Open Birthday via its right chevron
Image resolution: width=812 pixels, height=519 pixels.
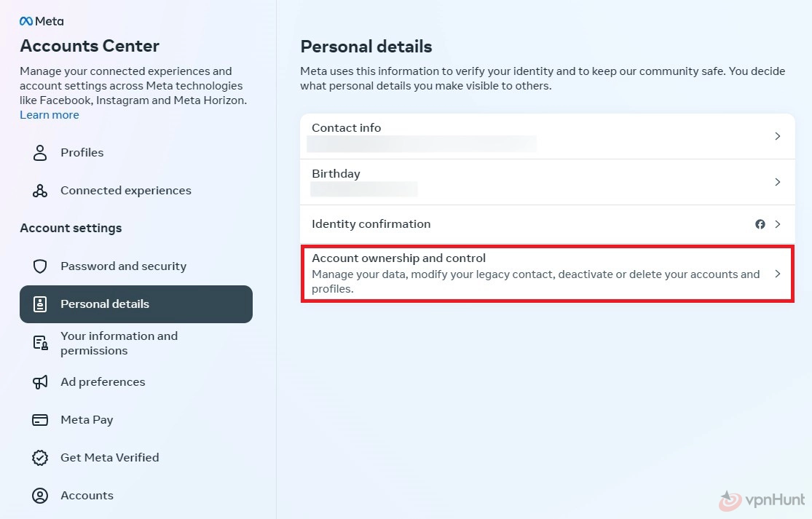(x=777, y=182)
